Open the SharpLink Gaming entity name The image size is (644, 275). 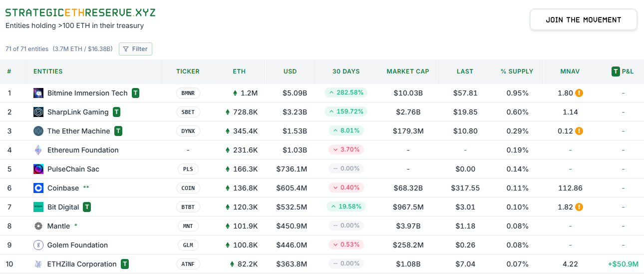click(78, 112)
